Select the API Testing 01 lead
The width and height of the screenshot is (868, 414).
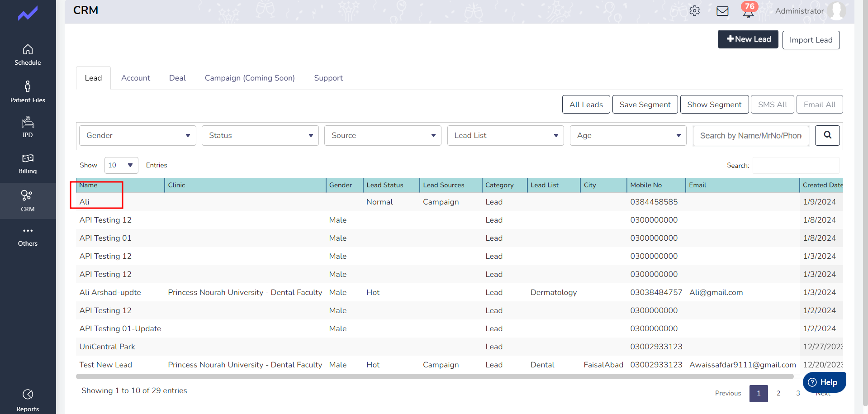tap(105, 238)
